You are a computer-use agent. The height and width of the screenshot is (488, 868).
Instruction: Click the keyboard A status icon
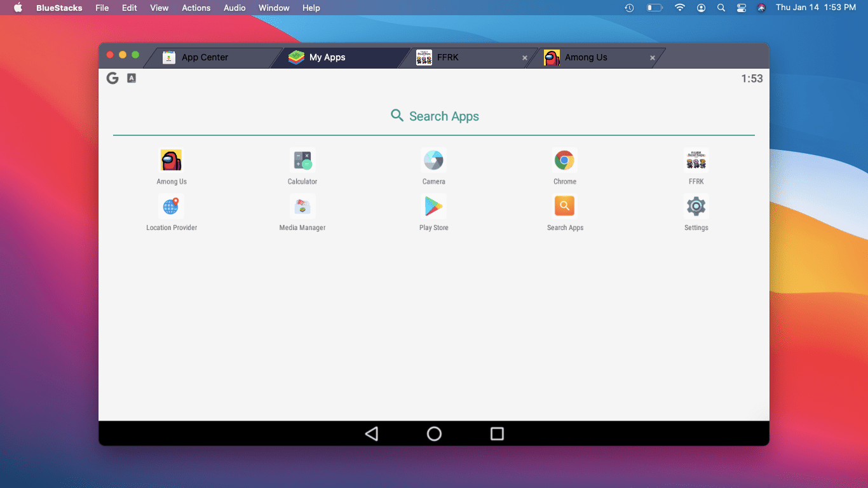(132, 78)
